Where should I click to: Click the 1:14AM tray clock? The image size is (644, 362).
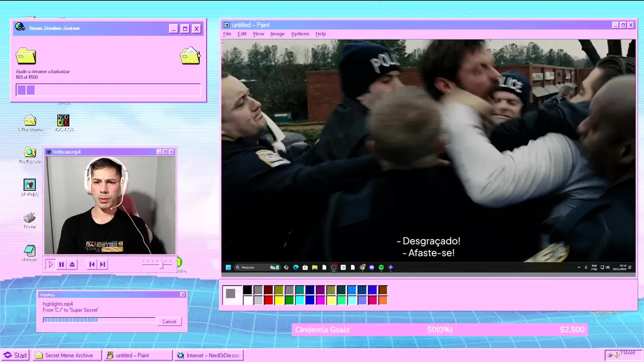[x=627, y=353]
